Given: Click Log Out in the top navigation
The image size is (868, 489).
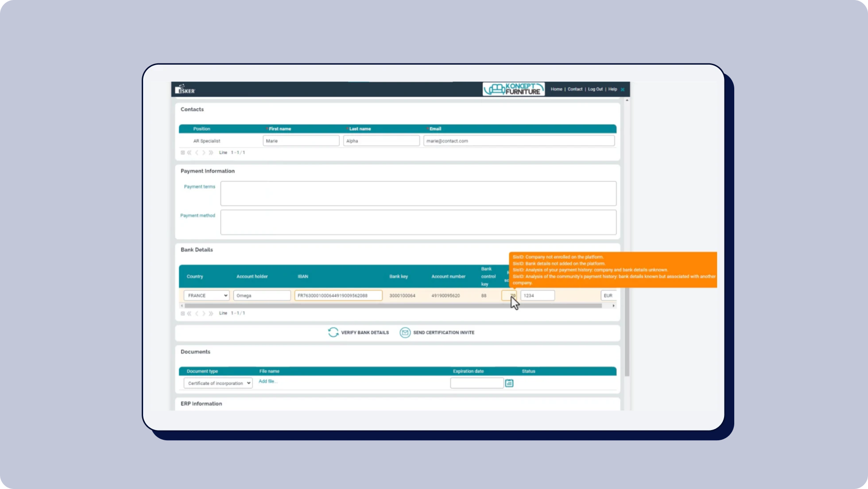Looking at the screenshot, I should [x=595, y=89].
